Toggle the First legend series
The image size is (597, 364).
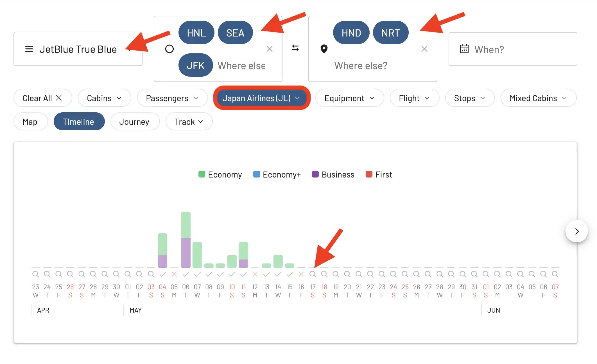(x=379, y=174)
